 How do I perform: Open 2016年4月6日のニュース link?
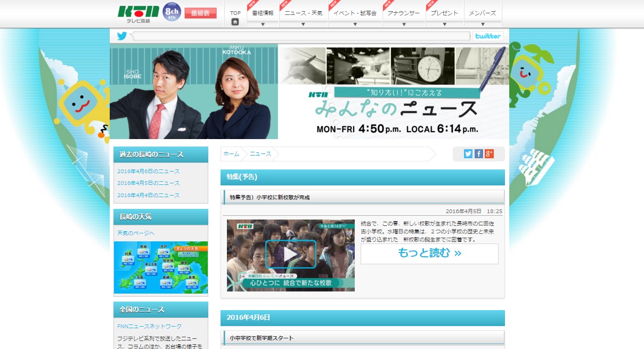149,172
